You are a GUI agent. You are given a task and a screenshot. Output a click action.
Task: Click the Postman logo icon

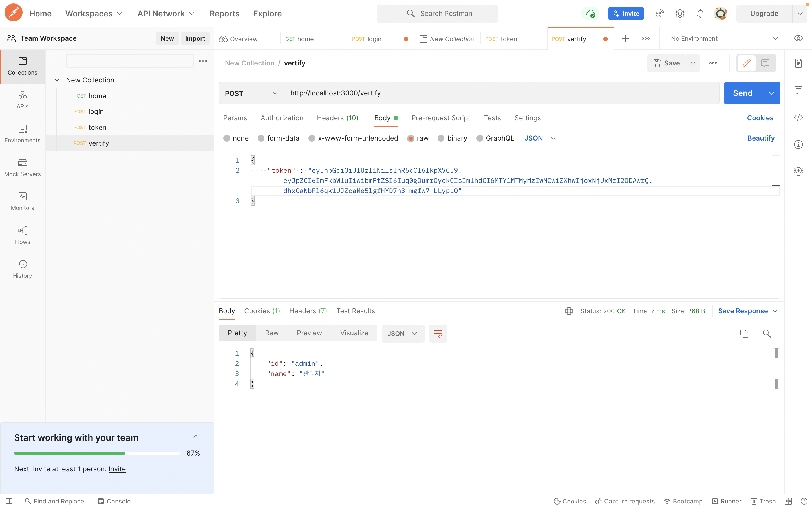click(14, 13)
